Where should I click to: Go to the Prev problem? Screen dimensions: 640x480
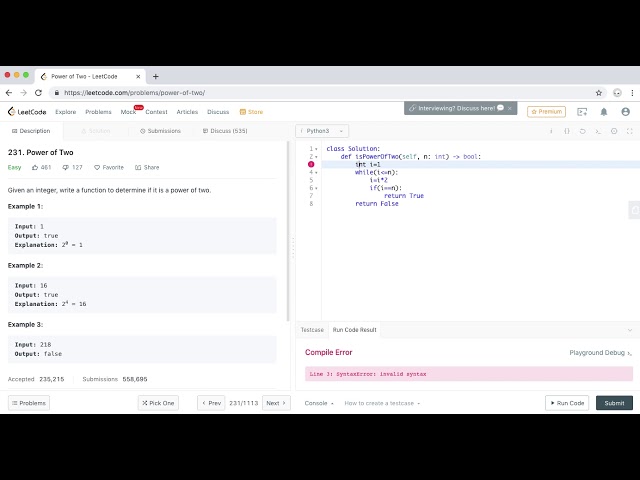211,403
